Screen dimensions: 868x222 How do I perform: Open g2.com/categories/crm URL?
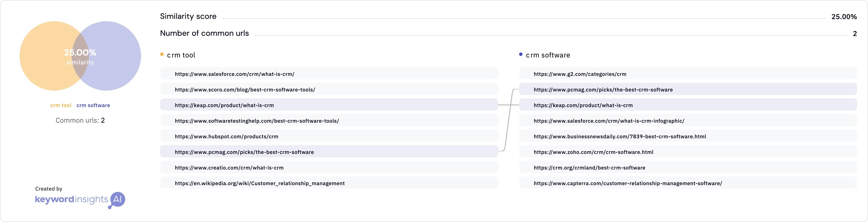[x=688, y=74]
